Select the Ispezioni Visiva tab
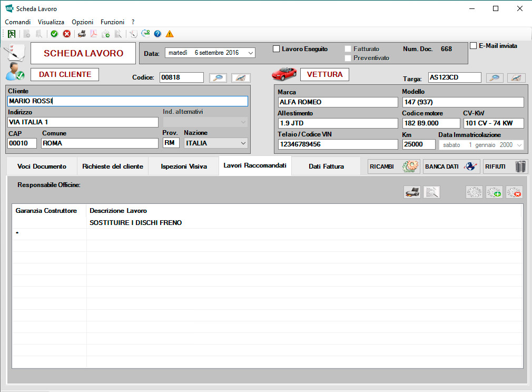Image resolution: width=532 pixels, height=392 pixels. pos(184,166)
